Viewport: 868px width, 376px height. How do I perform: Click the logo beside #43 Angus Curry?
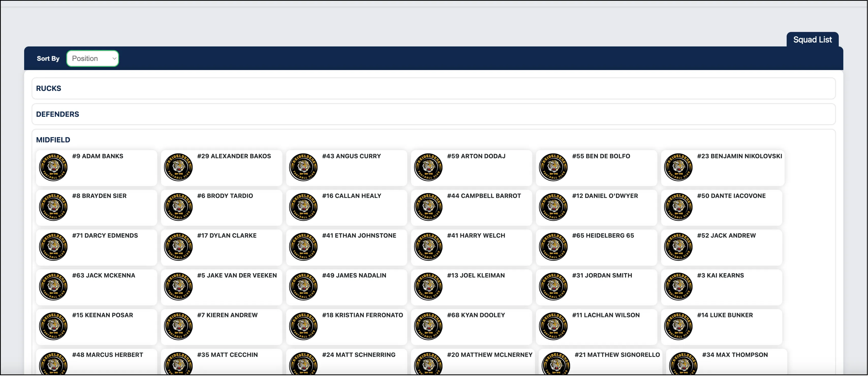(303, 167)
